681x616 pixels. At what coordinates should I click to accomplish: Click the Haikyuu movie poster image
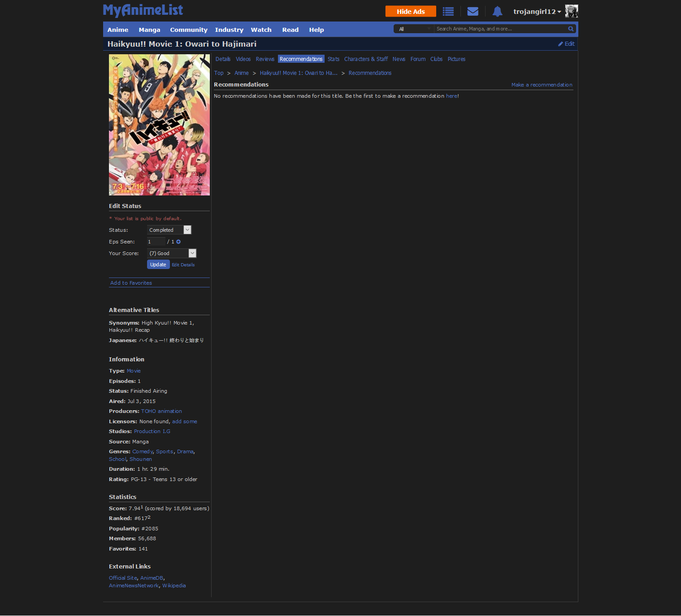click(159, 125)
